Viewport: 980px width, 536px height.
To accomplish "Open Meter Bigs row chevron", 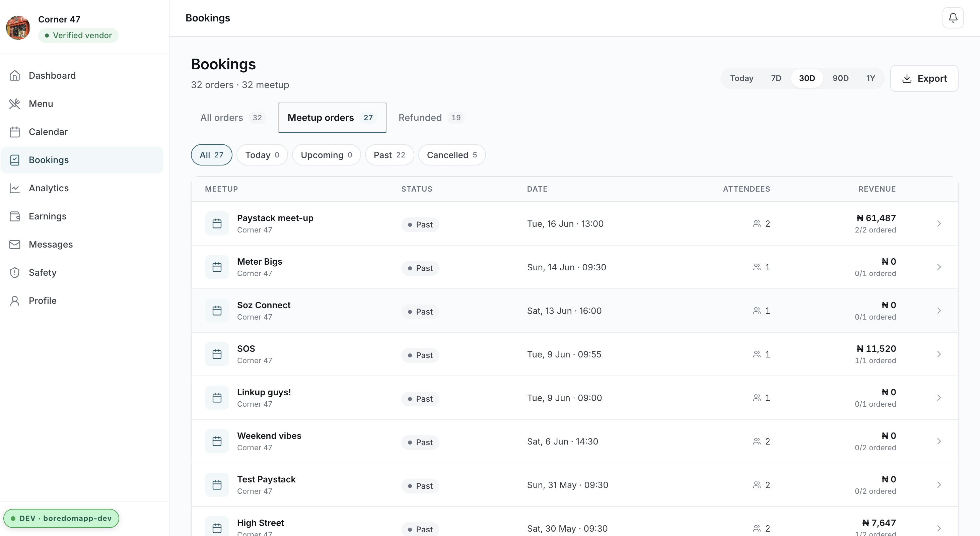I will click(938, 267).
